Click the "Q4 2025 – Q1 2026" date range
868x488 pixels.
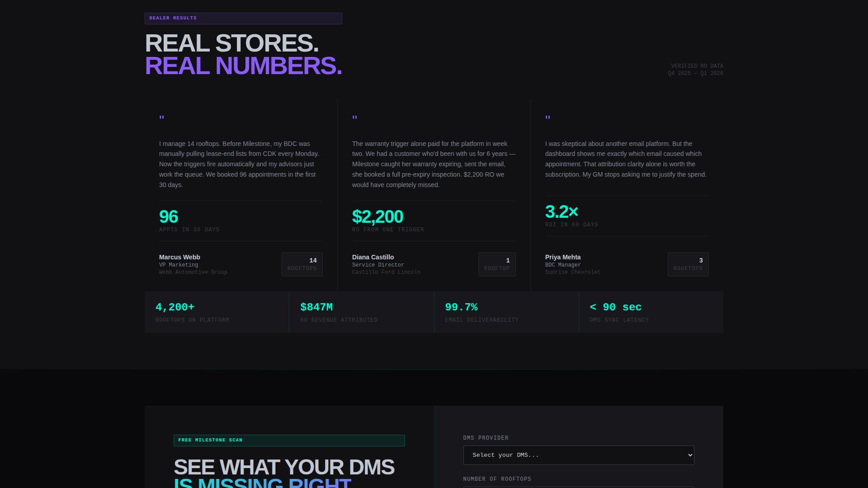(695, 73)
